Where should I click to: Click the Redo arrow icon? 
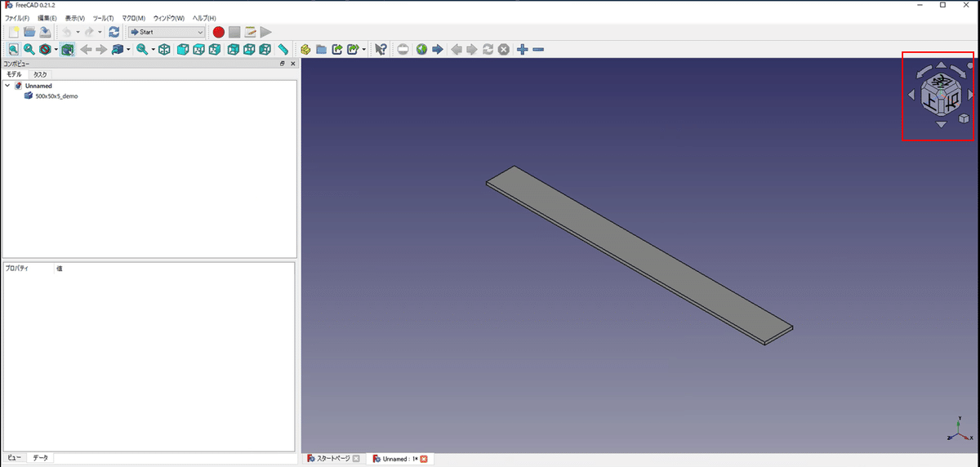pyautogui.click(x=89, y=32)
